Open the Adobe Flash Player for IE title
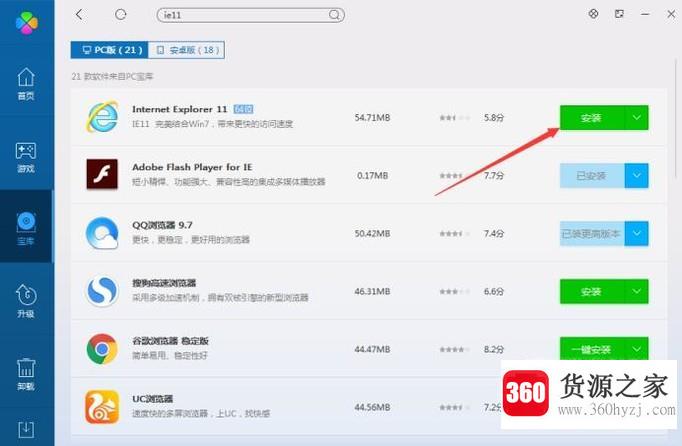 (192, 167)
